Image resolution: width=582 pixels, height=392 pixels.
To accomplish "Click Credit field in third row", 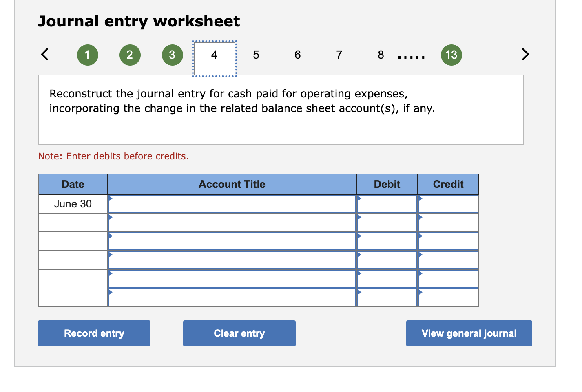I will (448, 241).
